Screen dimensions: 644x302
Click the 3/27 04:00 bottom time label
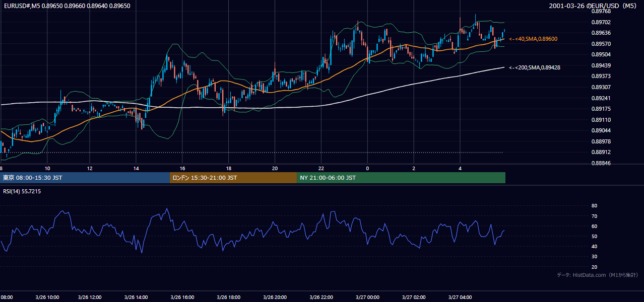tap(460, 297)
